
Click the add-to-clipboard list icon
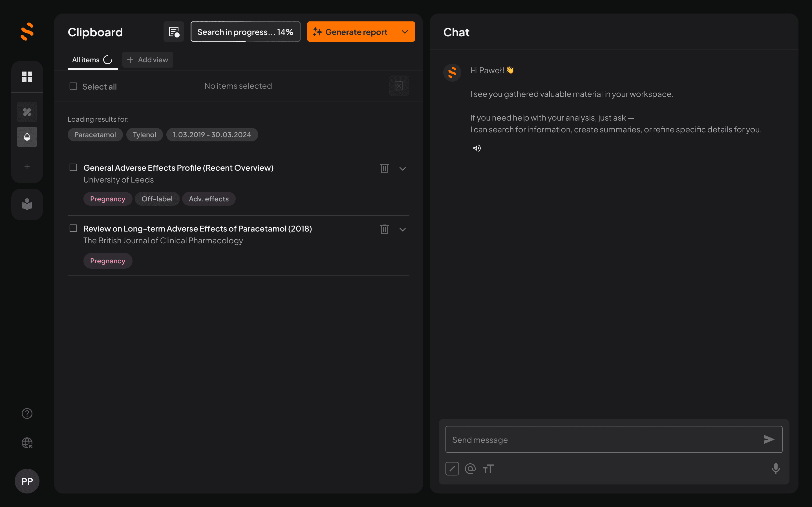click(173, 32)
